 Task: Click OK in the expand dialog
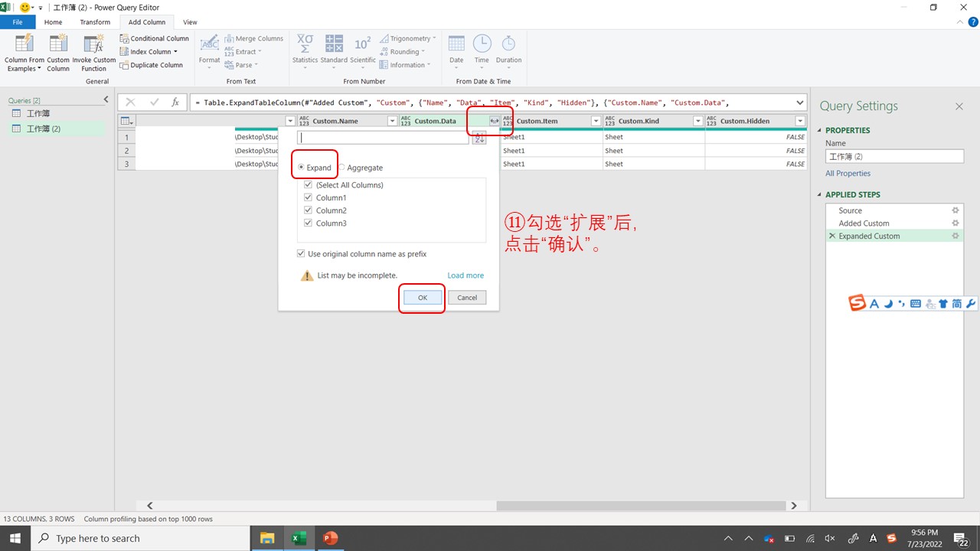coord(423,298)
